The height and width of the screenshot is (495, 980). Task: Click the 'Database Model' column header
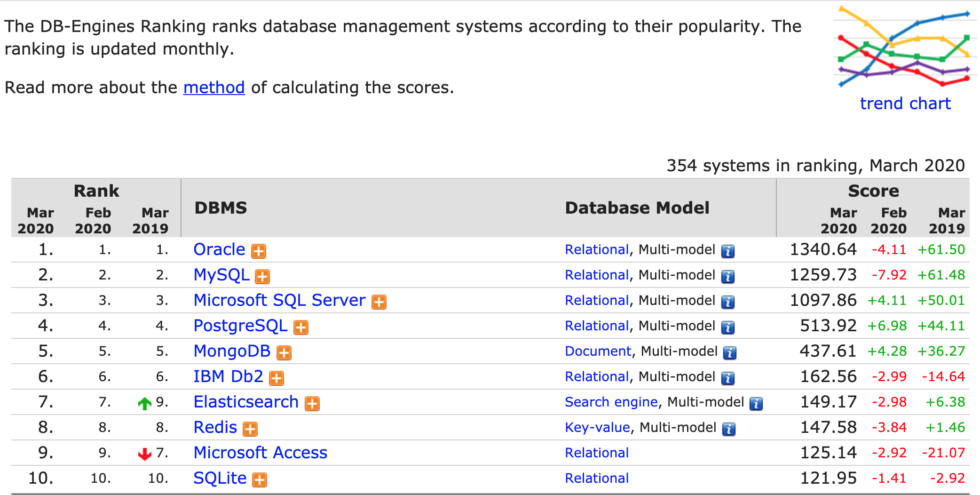click(x=637, y=208)
